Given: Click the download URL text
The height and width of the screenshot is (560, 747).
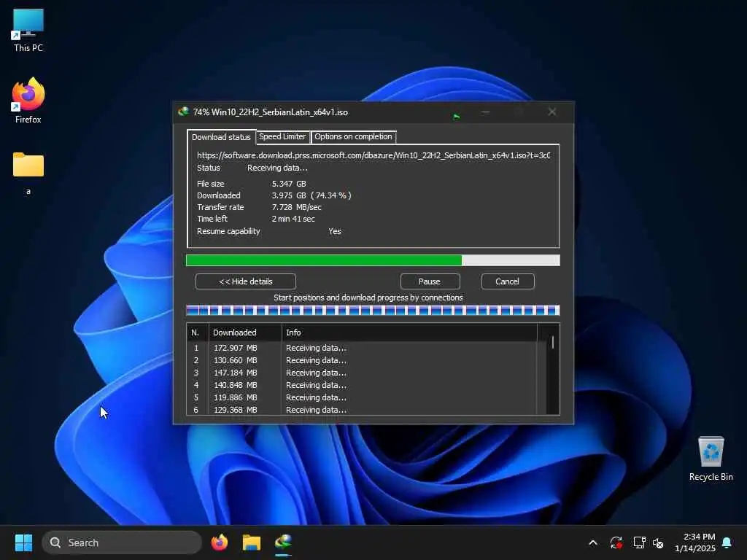Looking at the screenshot, I should 373,155.
